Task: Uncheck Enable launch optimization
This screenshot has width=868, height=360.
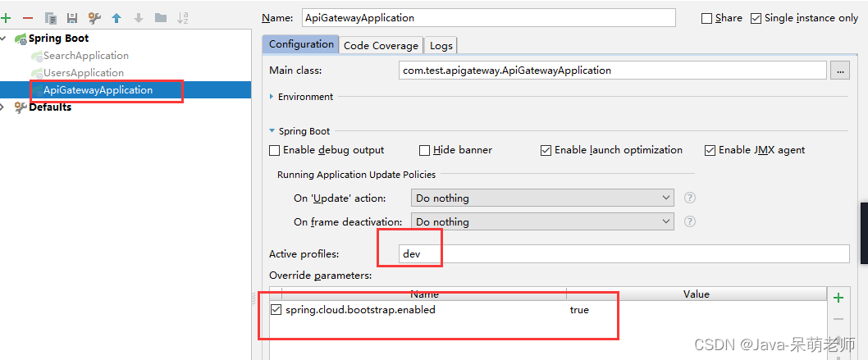Action: [546, 150]
